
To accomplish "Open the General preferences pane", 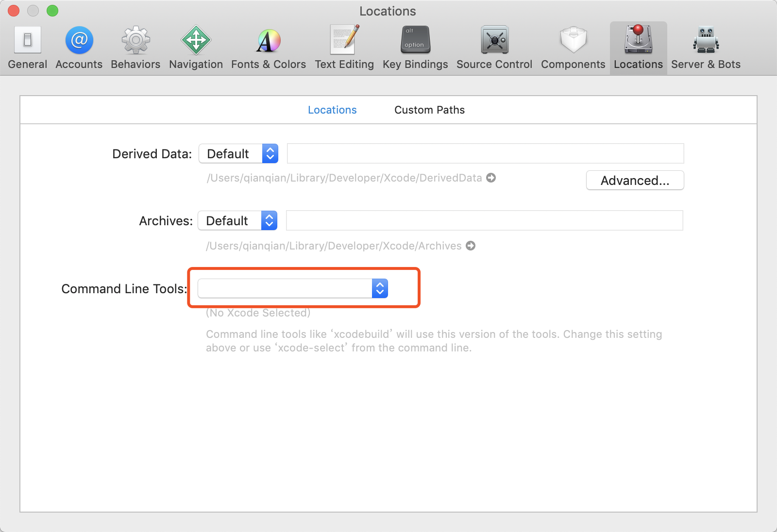I will [28, 48].
